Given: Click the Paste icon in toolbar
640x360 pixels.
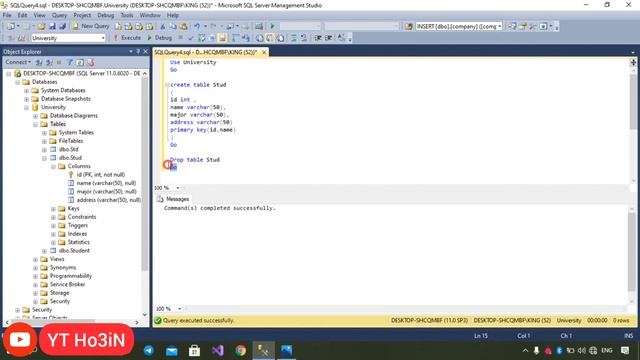Looking at the screenshot, I should 184,27.
